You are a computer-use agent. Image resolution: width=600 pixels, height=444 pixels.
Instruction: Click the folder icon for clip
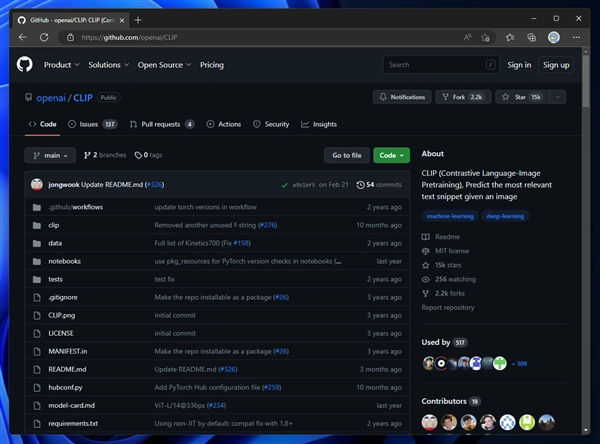pos(37,225)
